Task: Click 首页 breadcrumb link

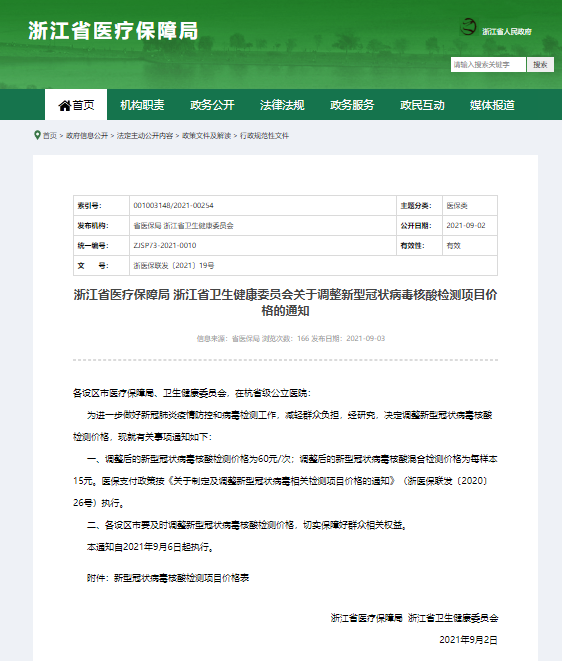Action: point(50,135)
